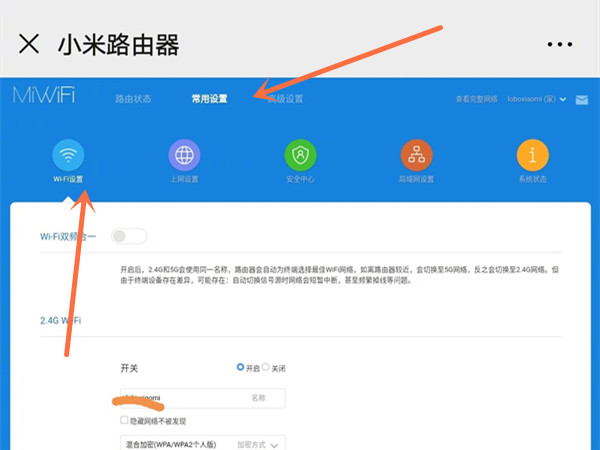Toggle the Wi-Fi双频合一 switch
600x450 pixels.
(x=129, y=236)
